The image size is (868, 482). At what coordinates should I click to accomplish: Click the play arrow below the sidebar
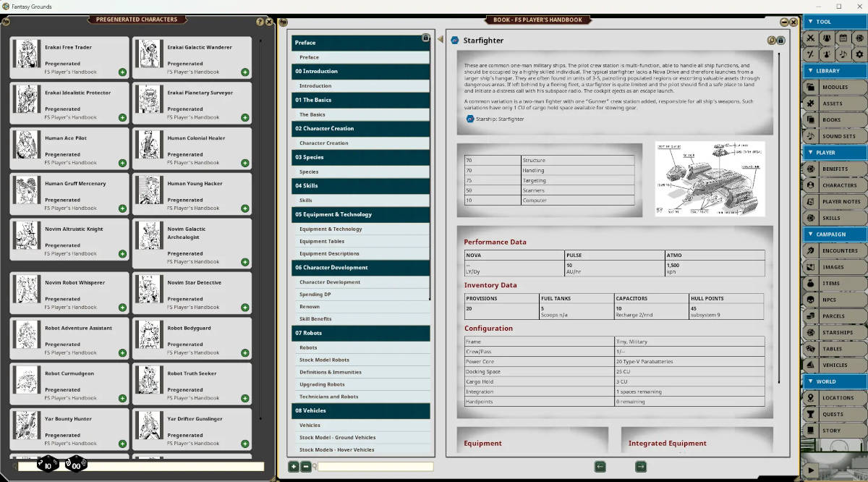click(811, 471)
